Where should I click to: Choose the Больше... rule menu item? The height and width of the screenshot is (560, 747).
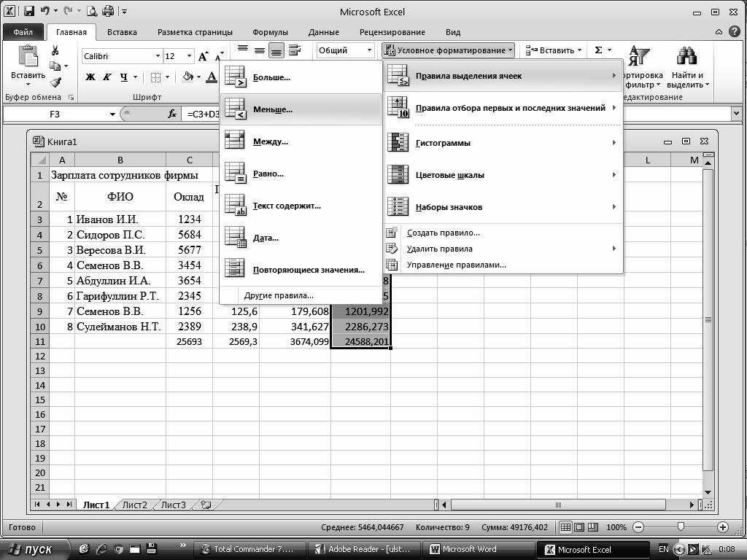pyautogui.click(x=301, y=77)
